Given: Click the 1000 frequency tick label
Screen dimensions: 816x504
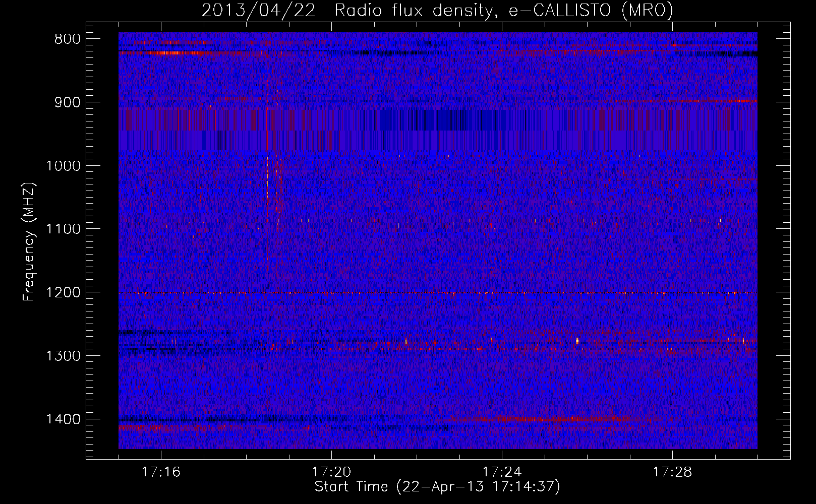Looking at the screenshot, I should 63,166.
